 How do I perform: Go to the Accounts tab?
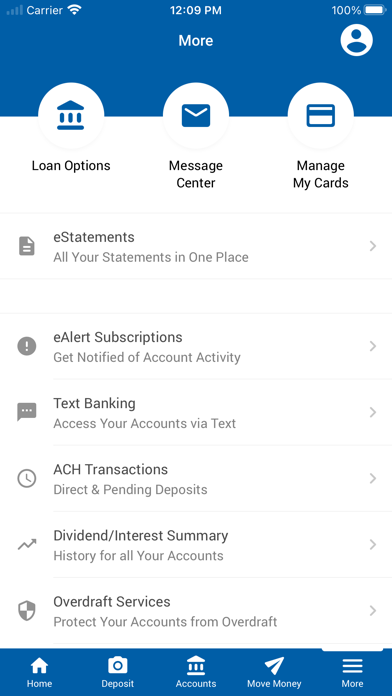click(196, 672)
